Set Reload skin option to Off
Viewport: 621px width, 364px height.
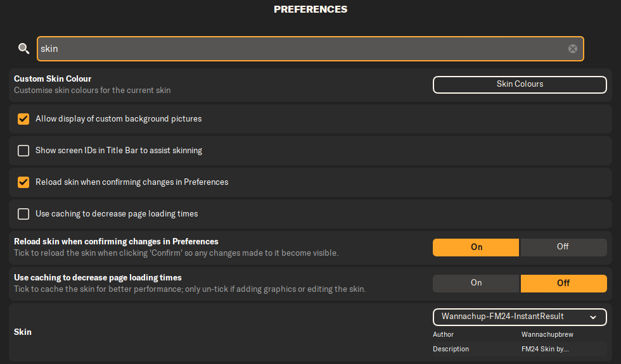pos(563,247)
